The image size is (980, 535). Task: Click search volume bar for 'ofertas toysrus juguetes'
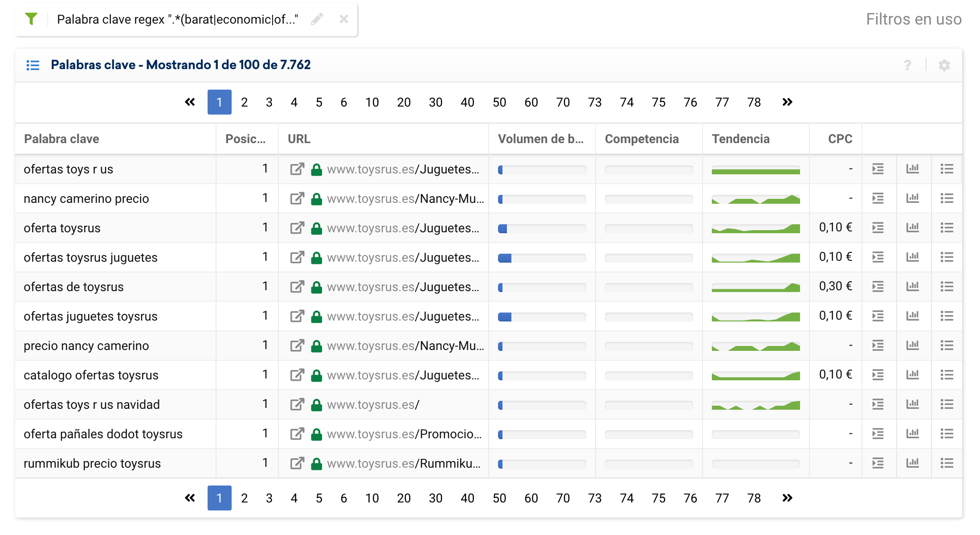(542, 258)
